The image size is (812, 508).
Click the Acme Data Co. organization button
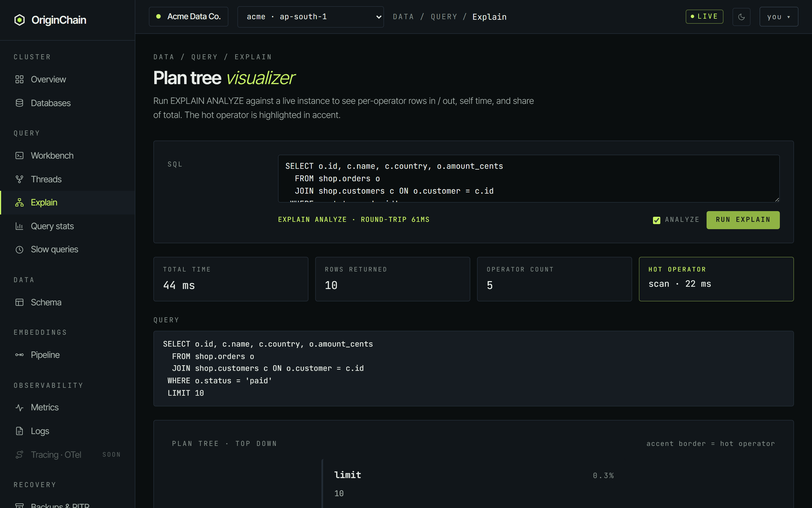tap(188, 17)
